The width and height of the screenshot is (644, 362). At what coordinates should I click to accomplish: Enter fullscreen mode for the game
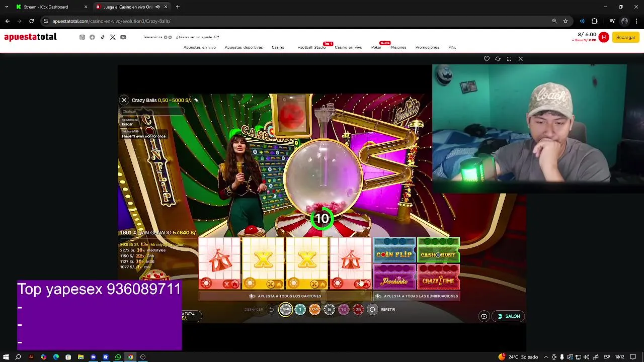click(x=509, y=59)
